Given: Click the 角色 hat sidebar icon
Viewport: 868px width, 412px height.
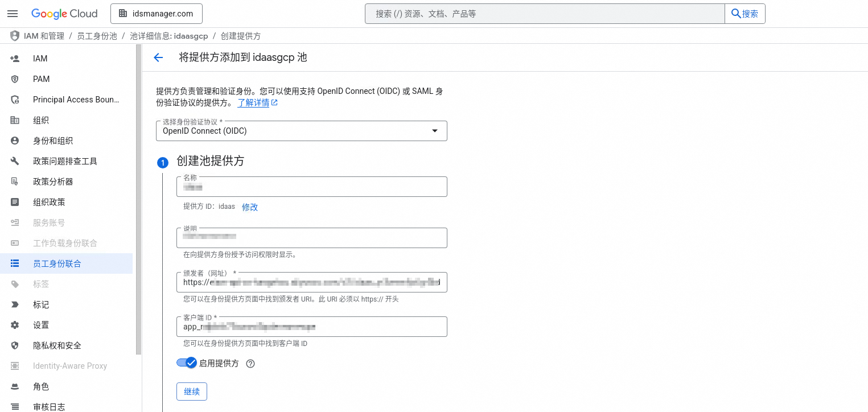Looking at the screenshot, I should click(x=15, y=386).
